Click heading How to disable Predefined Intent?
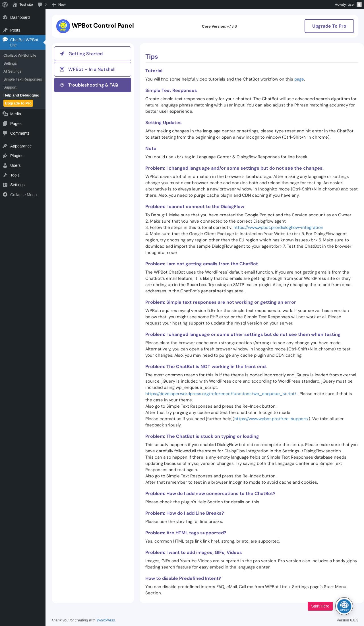The image size is (364, 626). [183, 578]
